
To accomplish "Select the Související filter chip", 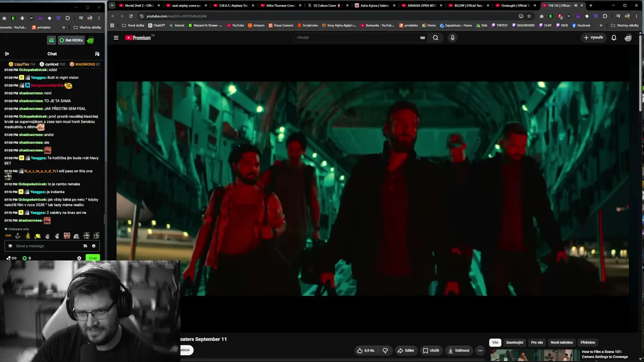I will click(x=515, y=342).
